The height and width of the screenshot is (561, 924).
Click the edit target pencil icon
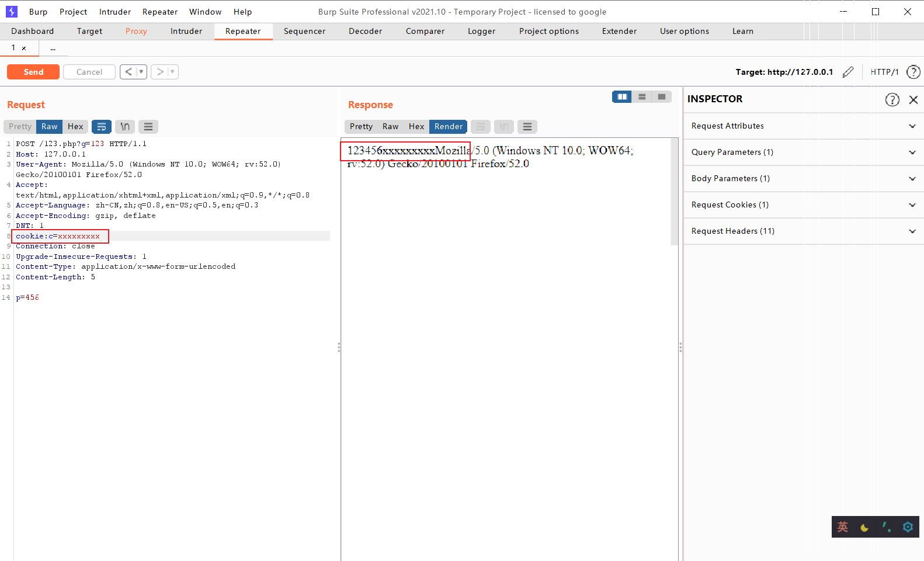pyautogui.click(x=848, y=72)
